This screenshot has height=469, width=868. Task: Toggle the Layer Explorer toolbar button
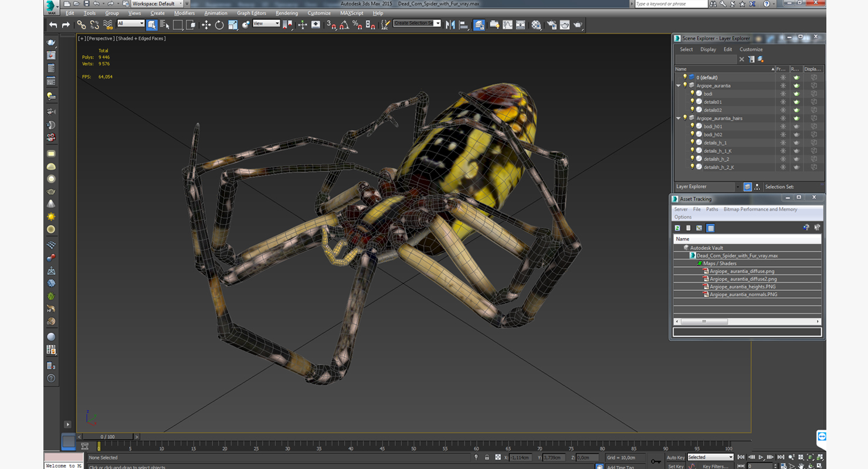(x=479, y=25)
